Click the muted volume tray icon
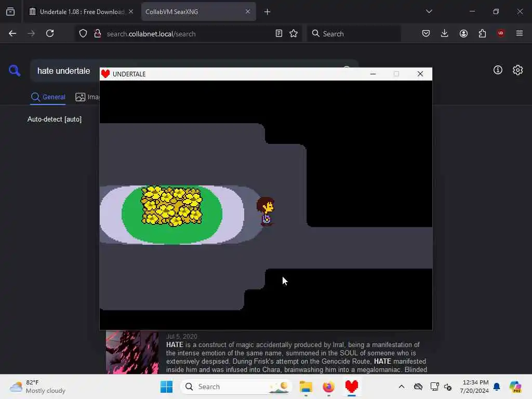Screen dimensions: 532x399 click(448, 387)
